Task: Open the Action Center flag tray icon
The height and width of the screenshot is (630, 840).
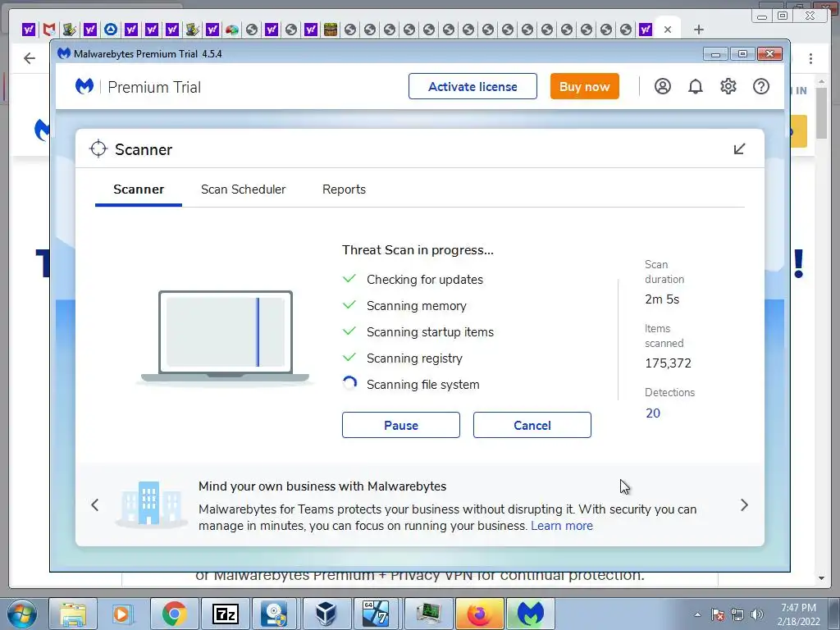Action: tap(718, 614)
